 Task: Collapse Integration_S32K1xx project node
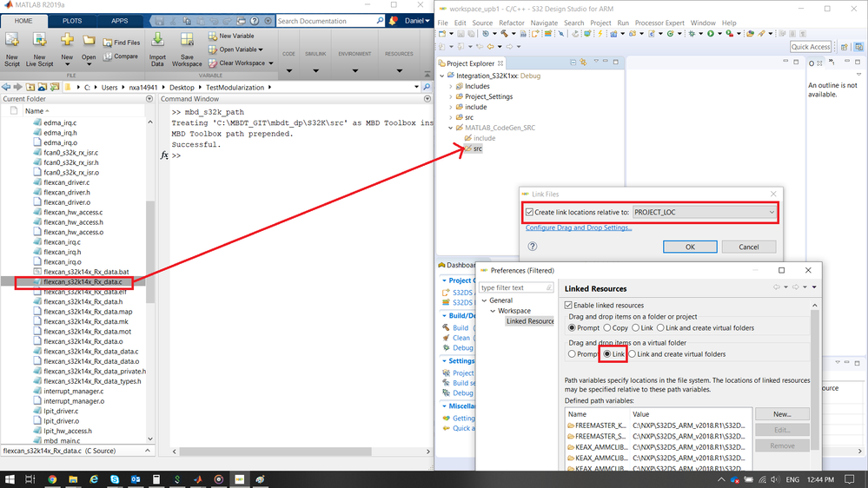[x=442, y=76]
